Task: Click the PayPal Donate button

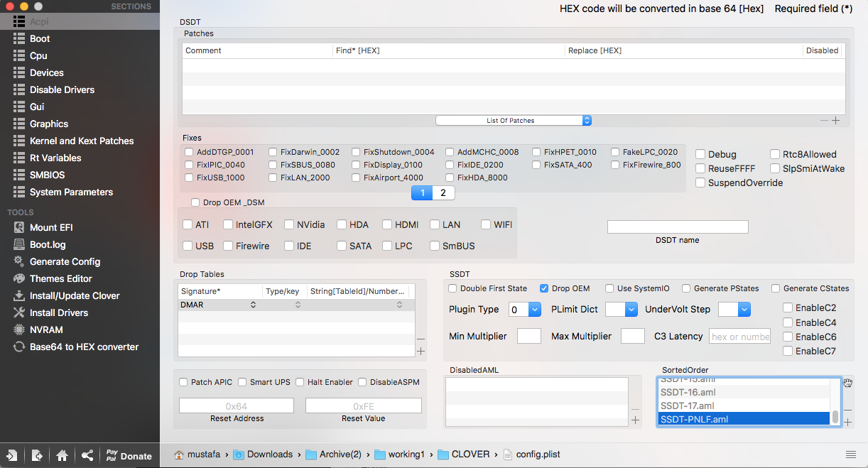Action: pos(128,456)
